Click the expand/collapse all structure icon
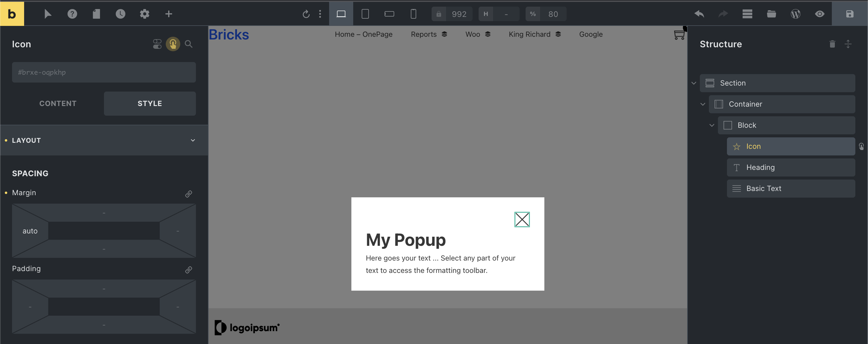The image size is (868, 344). pyautogui.click(x=848, y=44)
